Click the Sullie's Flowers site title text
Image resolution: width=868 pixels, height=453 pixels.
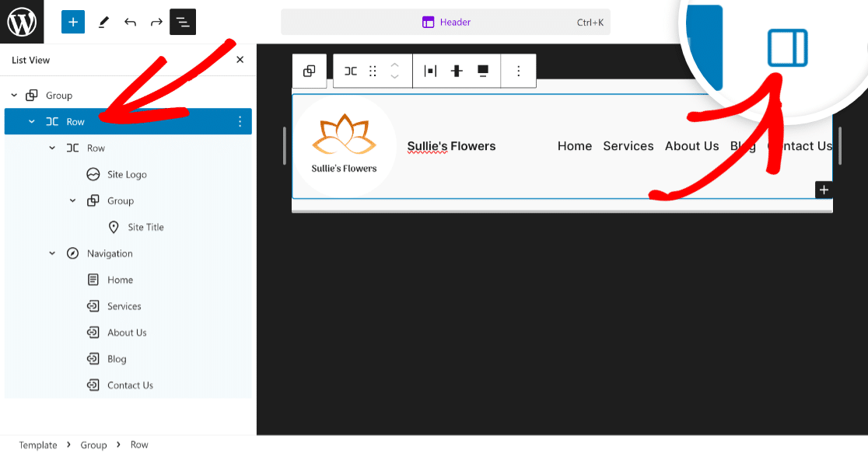click(x=451, y=146)
